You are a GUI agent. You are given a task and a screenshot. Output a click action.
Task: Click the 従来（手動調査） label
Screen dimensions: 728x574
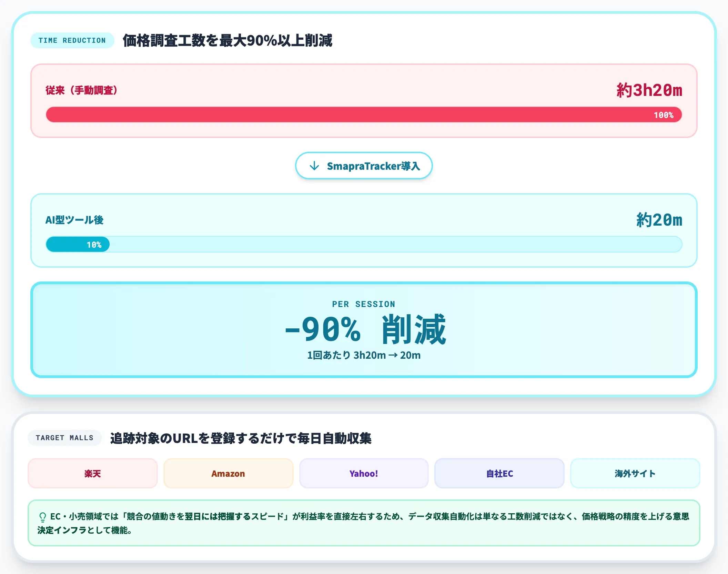click(x=81, y=90)
